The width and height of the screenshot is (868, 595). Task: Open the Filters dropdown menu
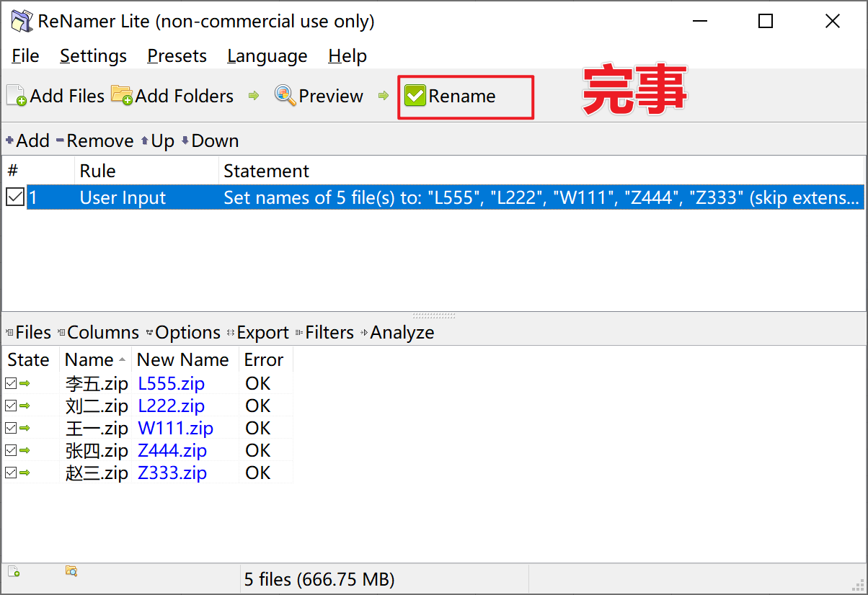pos(324,332)
